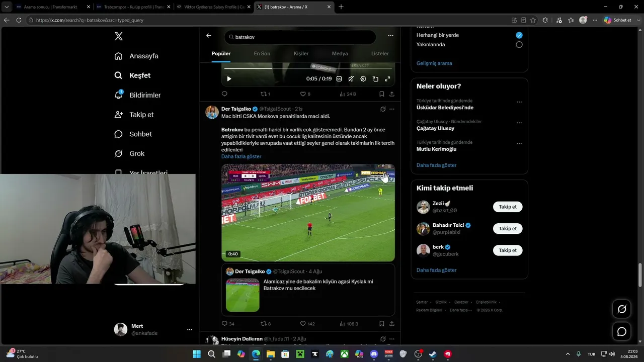The height and width of the screenshot is (362, 644).
Task: Click the batrakov search field
Action: tap(300, 37)
